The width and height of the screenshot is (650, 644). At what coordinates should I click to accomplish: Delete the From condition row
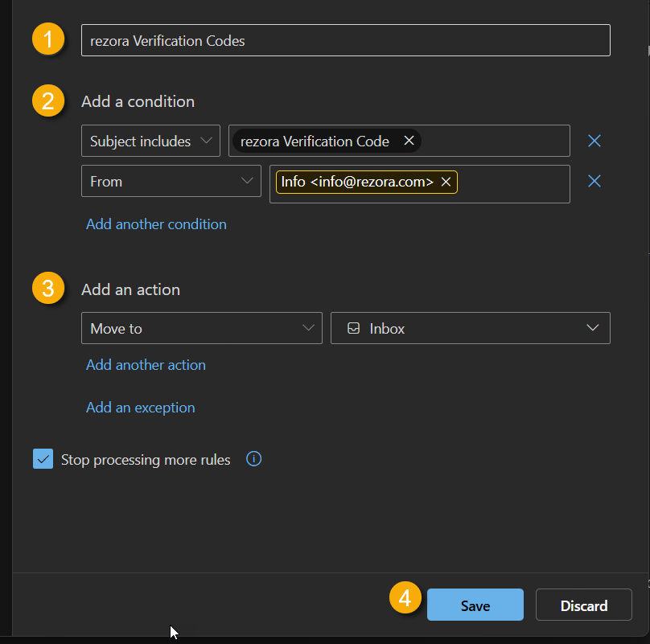594,181
